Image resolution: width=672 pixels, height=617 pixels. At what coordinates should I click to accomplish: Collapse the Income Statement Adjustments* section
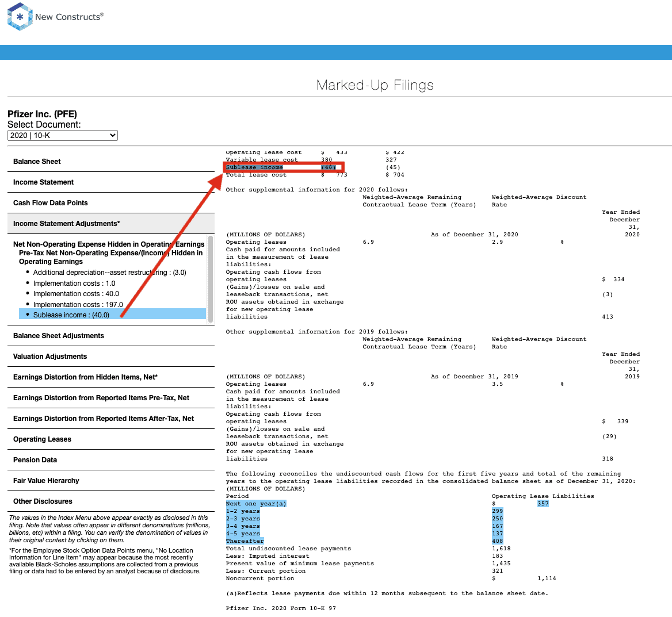[x=111, y=224]
